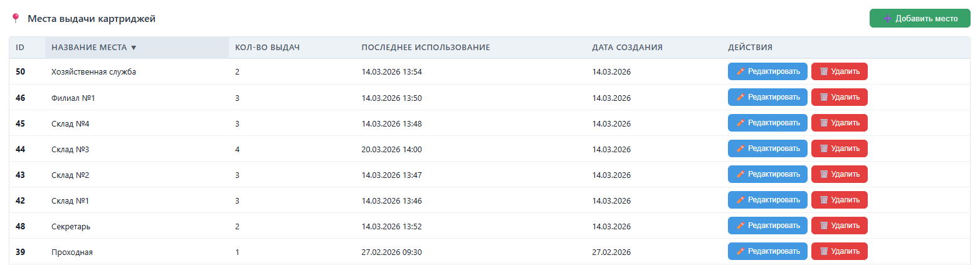Image resolution: width=980 pixels, height=265 pixels.
Task: Edit the Проходная entry
Action: (x=767, y=251)
